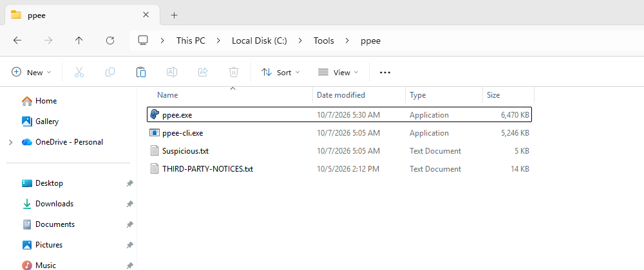Expand the chevron after the PC icon
Image resolution: width=644 pixels, height=270 pixels.
pyautogui.click(x=163, y=40)
